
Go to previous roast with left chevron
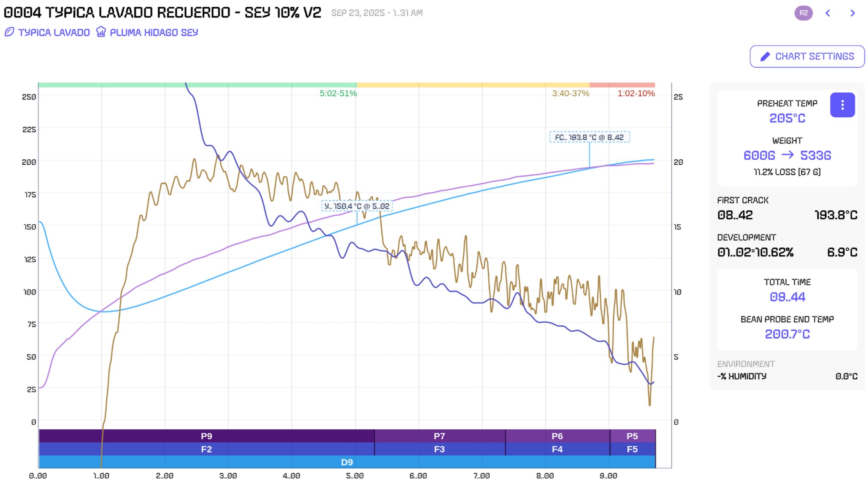pos(827,13)
